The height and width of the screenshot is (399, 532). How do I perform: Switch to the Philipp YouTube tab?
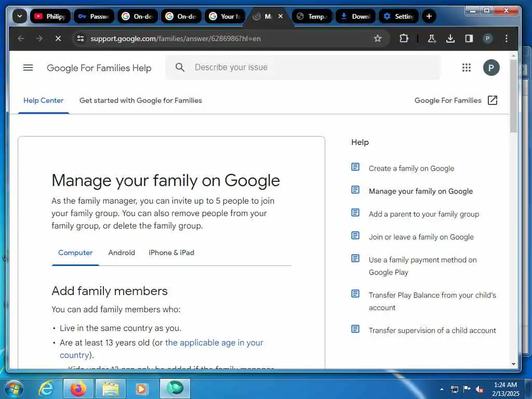tap(50, 16)
